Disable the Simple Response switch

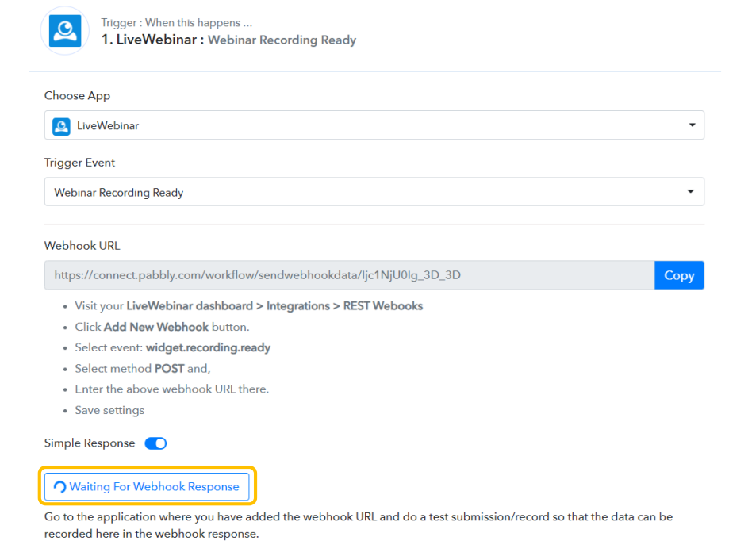pyautogui.click(x=155, y=443)
